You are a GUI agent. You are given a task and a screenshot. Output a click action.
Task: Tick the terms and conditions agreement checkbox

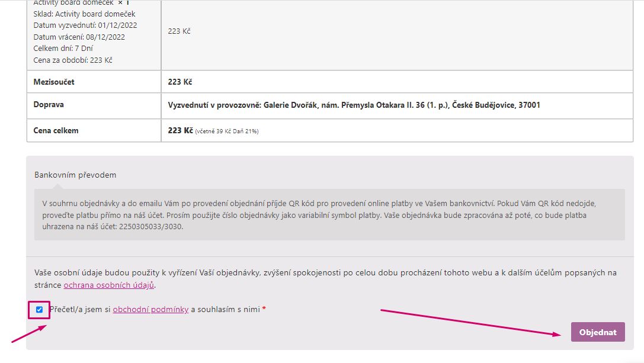39,310
